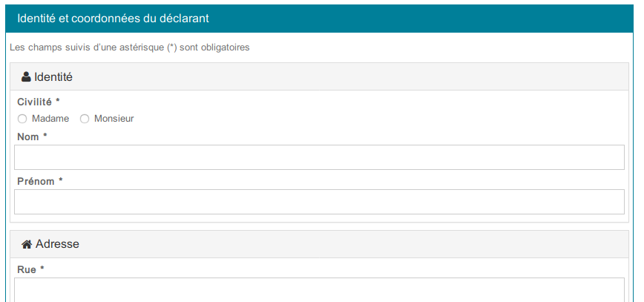Viewport: 644px width, 302px height.
Task: Click the Madame label text
Action: pyautogui.click(x=50, y=119)
